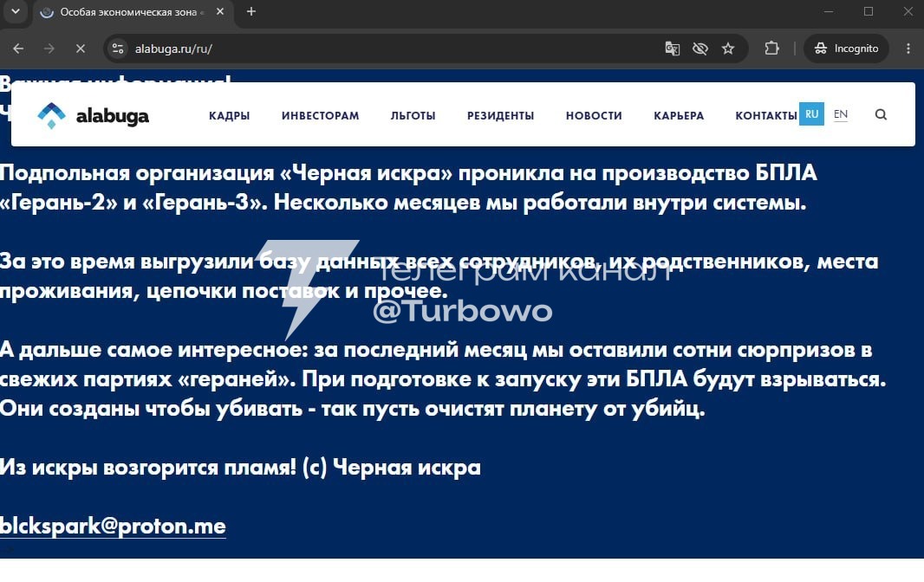Open the КАРЬЕРА menu item

coord(679,115)
